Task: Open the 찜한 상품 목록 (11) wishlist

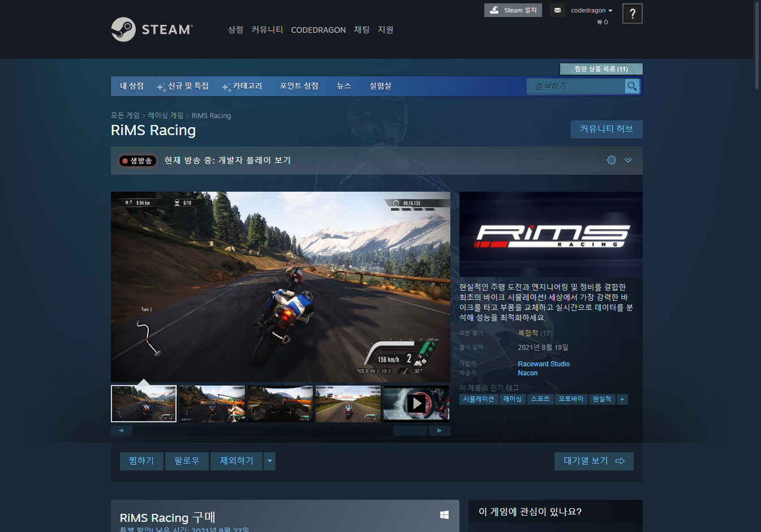Action: coord(601,69)
